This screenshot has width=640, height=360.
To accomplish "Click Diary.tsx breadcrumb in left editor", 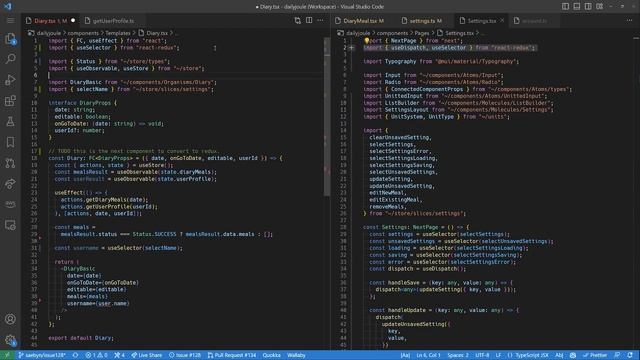I will (x=157, y=33).
